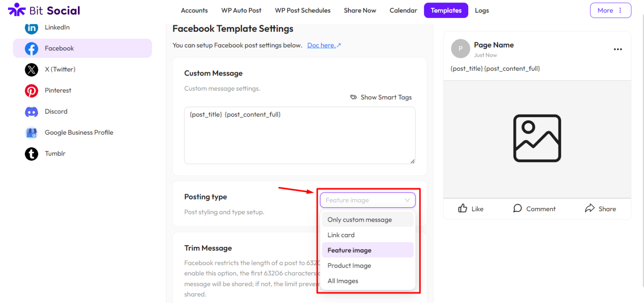
Task: Click the X (Twitter) icon
Action: pyautogui.click(x=31, y=70)
